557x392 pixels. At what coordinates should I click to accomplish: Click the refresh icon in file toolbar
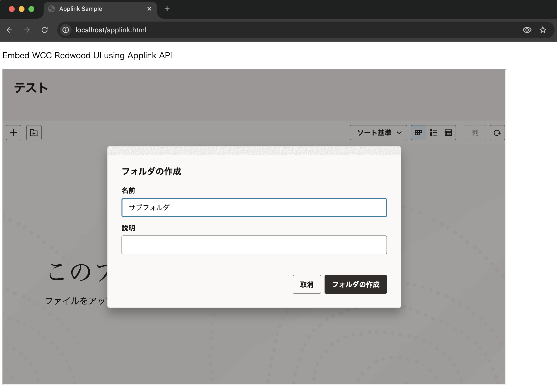coord(497,133)
